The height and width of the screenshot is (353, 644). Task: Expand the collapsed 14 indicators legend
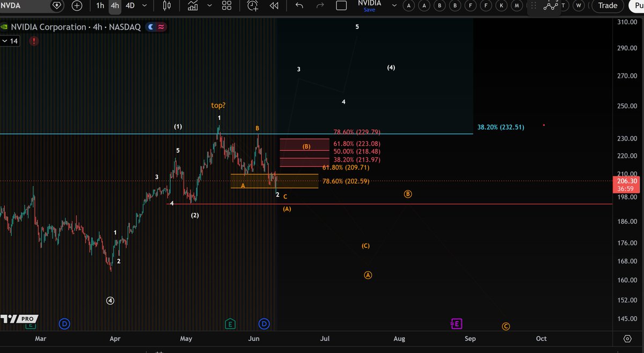(x=10, y=41)
